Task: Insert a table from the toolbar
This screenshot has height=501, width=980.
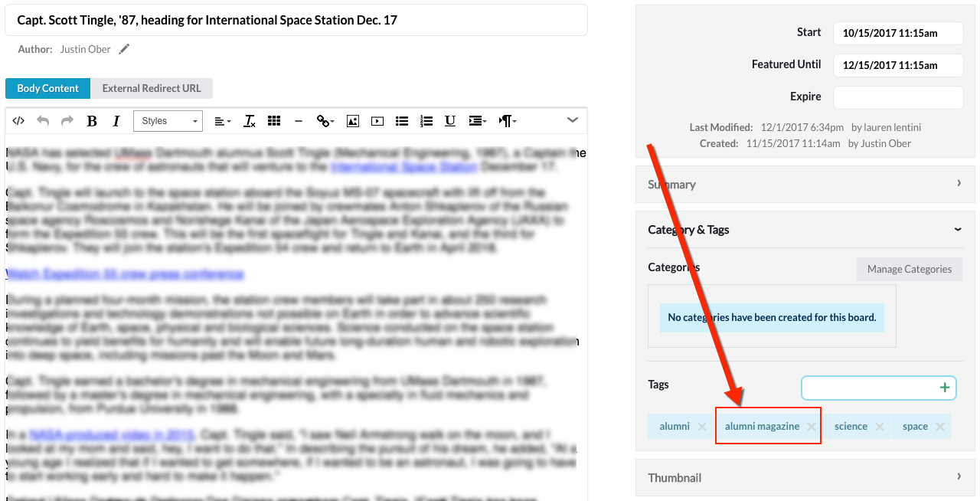Action: click(x=274, y=121)
